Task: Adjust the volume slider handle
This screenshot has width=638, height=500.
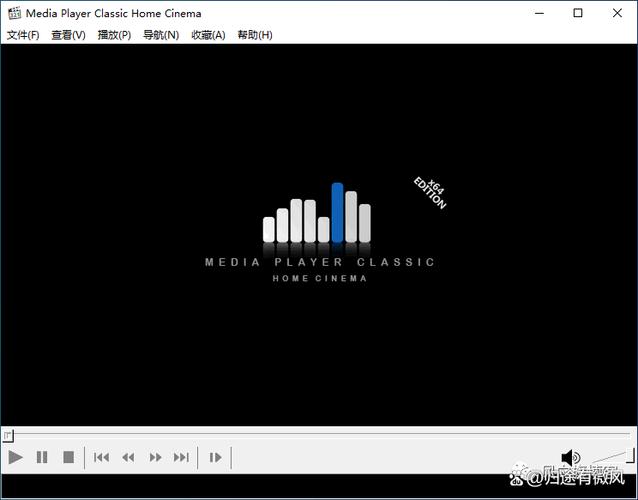Action: (x=630, y=455)
